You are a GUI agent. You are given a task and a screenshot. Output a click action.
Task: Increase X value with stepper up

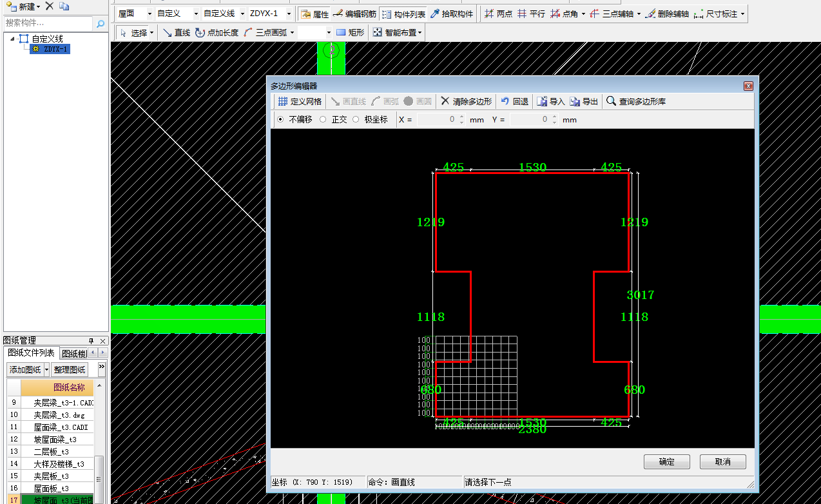click(461, 117)
